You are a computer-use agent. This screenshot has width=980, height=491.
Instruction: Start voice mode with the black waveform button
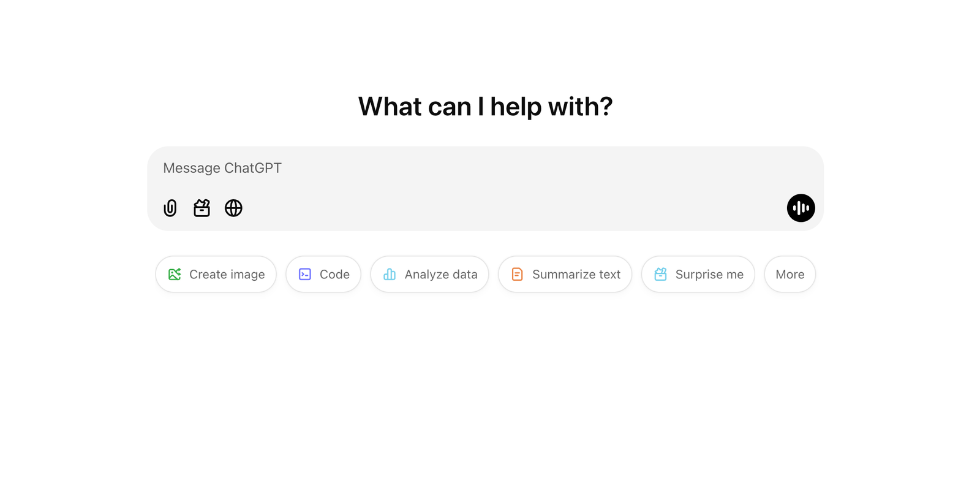click(x=801, y=208)
